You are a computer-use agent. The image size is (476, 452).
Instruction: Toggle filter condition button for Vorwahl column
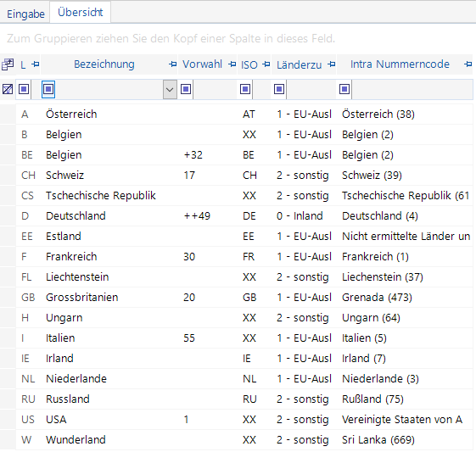click(x=186, y=89)
